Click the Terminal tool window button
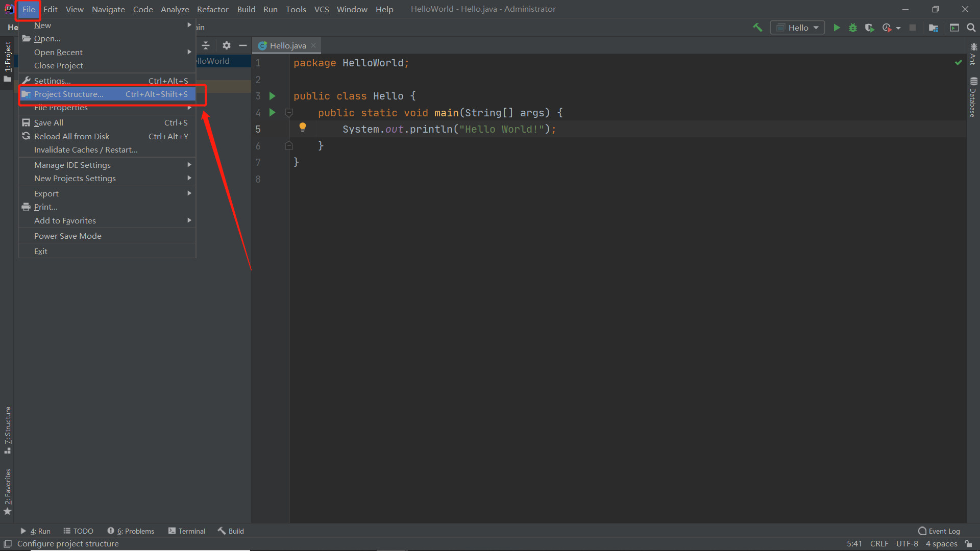The width and height of the screenshot is (980, 551). pos(187,531)
